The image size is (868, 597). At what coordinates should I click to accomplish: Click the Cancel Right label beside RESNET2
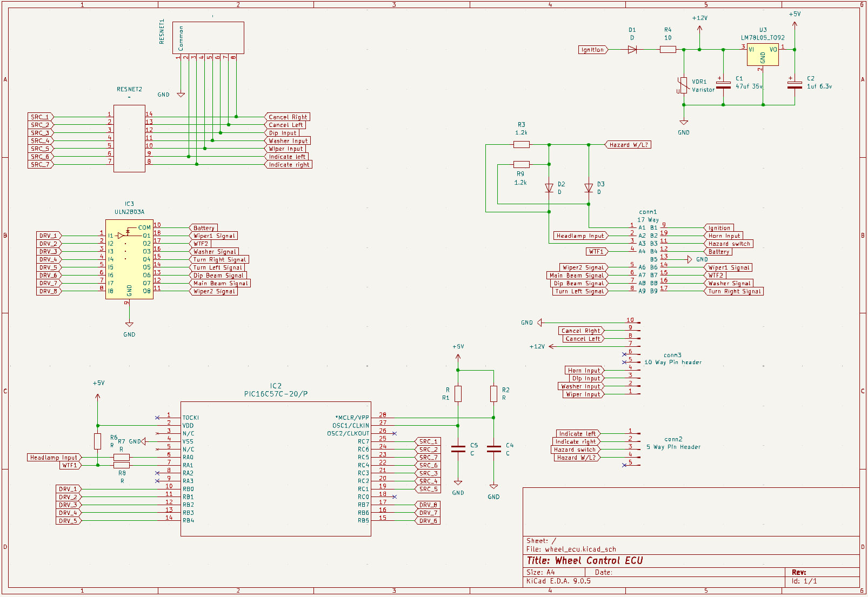(288, 117)
